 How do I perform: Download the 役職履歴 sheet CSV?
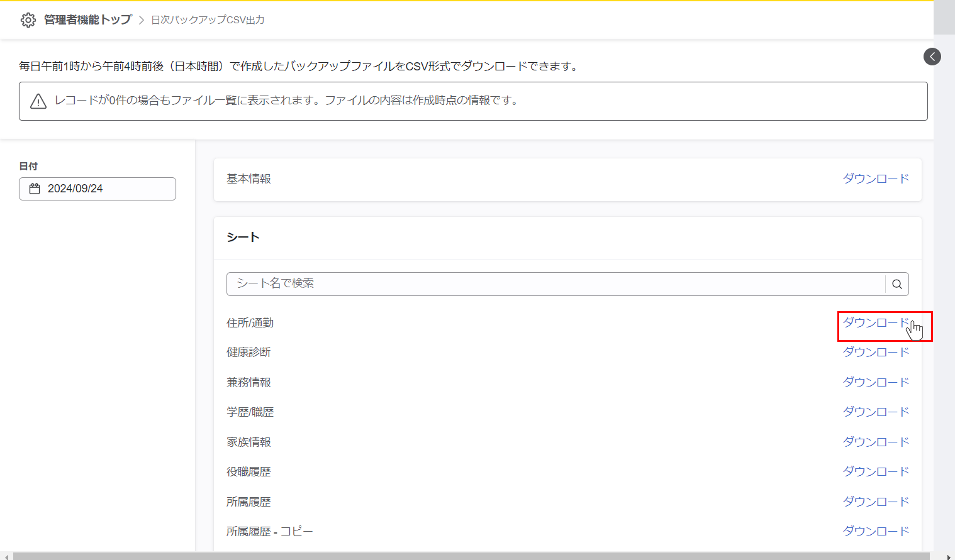click(876, 471)
